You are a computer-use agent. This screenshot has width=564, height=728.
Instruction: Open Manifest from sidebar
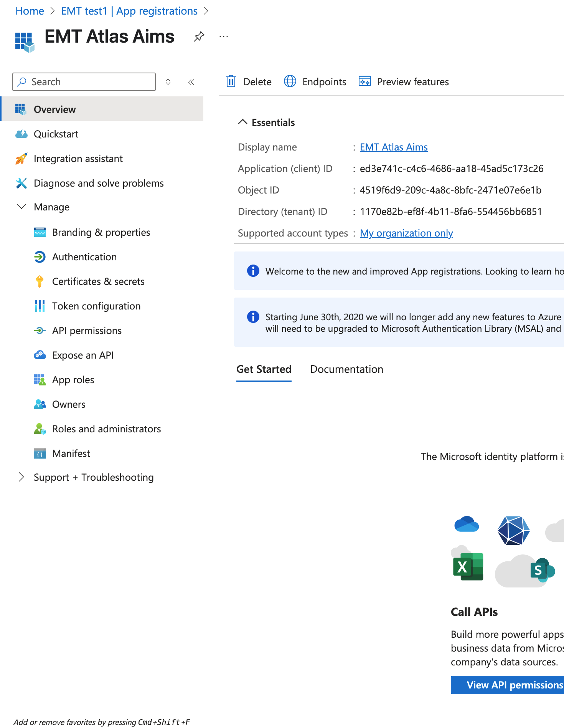tap(71, 453)
